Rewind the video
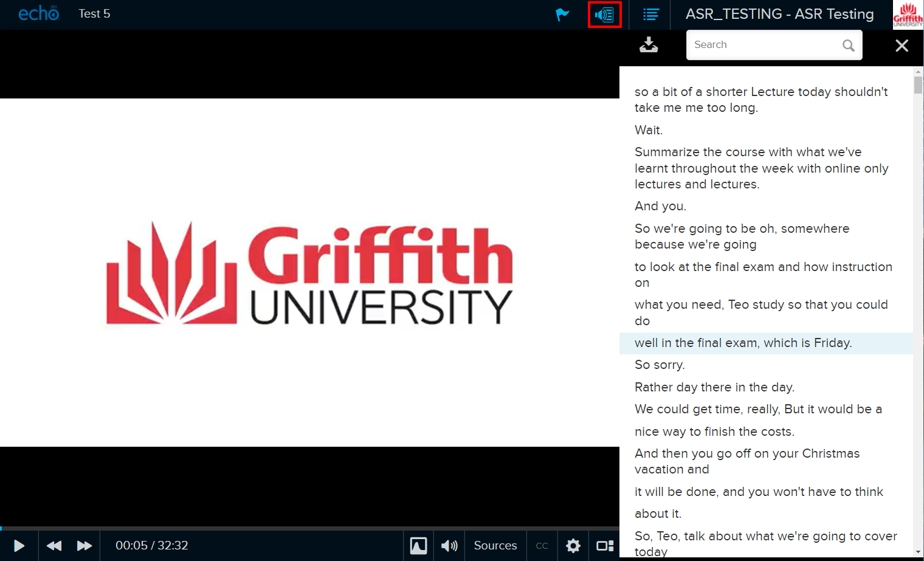Screen dimensions: 924x561 54,546
